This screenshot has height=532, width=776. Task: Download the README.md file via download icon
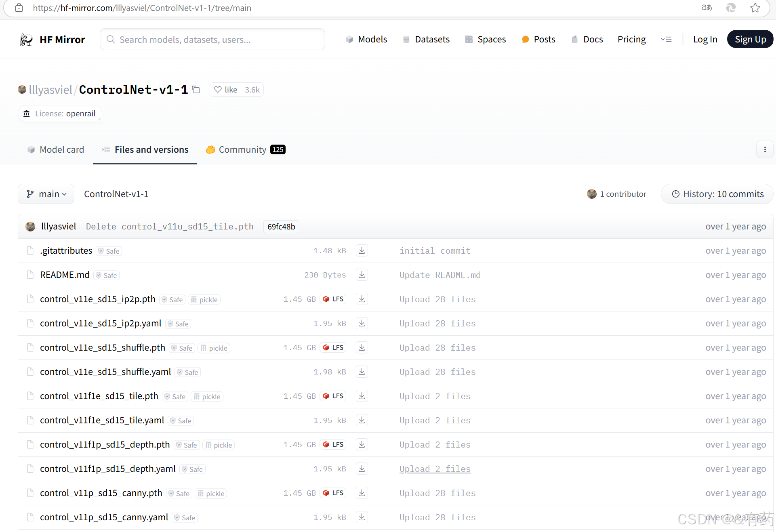point(362,275)
